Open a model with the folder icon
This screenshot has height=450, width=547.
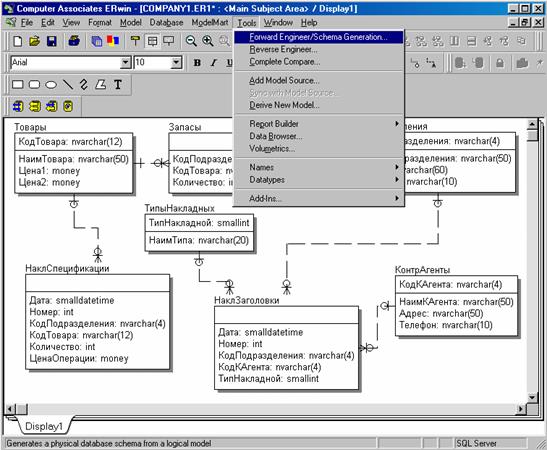coord(35,41)
